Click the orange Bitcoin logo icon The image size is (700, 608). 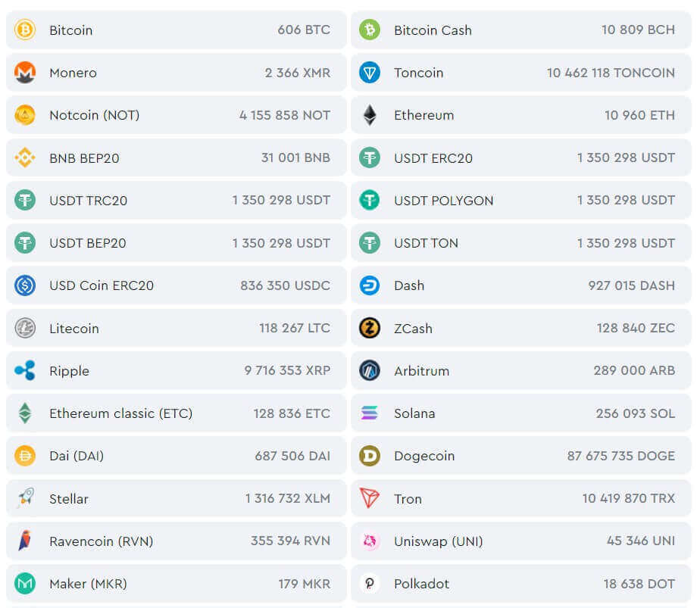click(25, 30)
